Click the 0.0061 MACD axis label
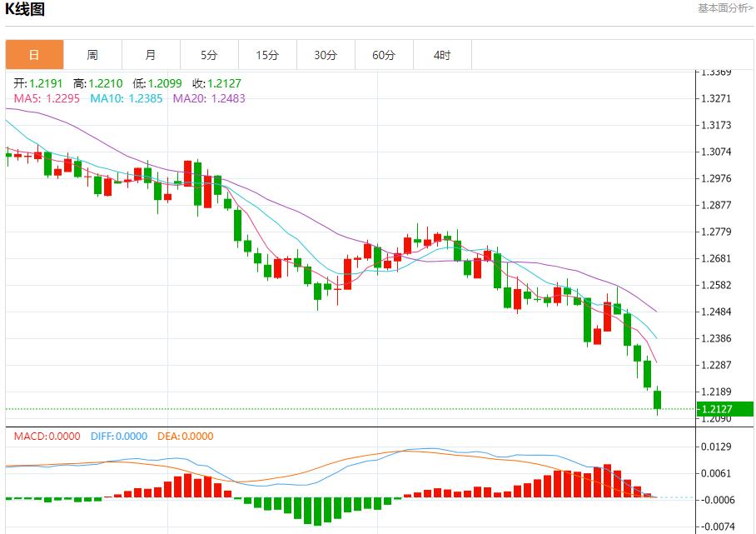The width and height of the screenshot is (756, 534). (716, 472)
